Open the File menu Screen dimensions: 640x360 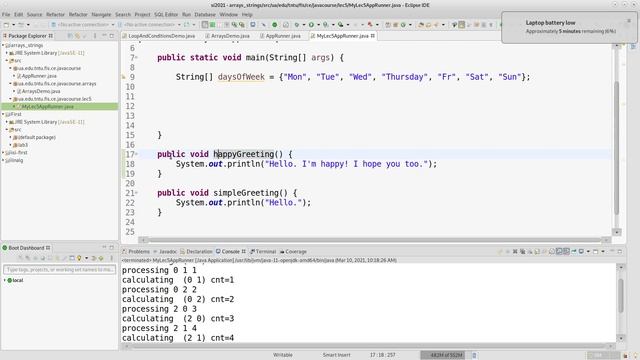pyautogui.click(x=6, y=14)
